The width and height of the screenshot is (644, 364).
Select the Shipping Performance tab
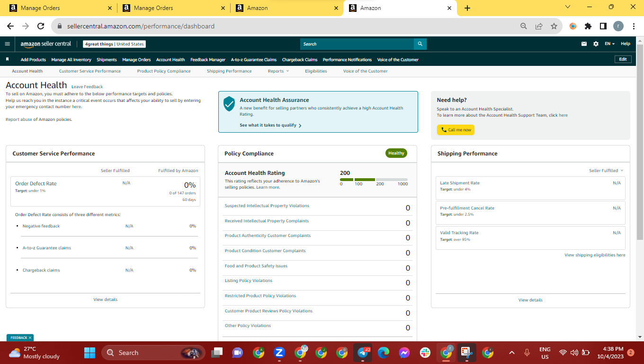(x=229, y=71)
